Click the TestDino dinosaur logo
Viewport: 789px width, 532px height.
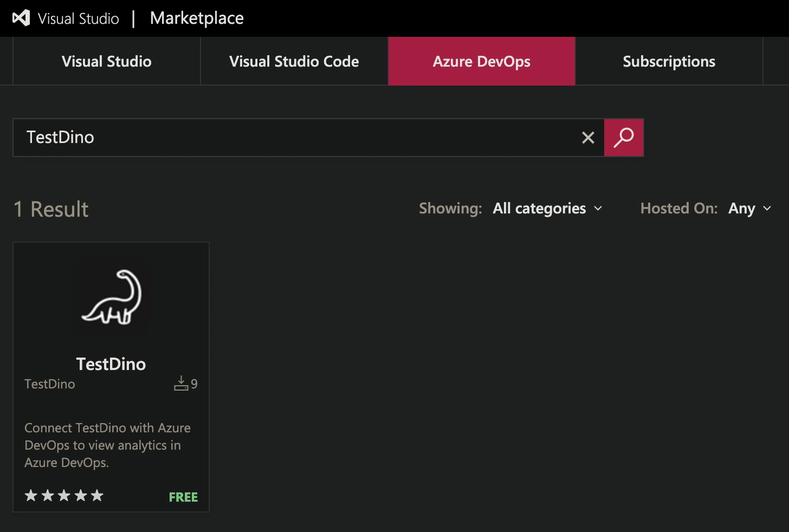(111, 297)
